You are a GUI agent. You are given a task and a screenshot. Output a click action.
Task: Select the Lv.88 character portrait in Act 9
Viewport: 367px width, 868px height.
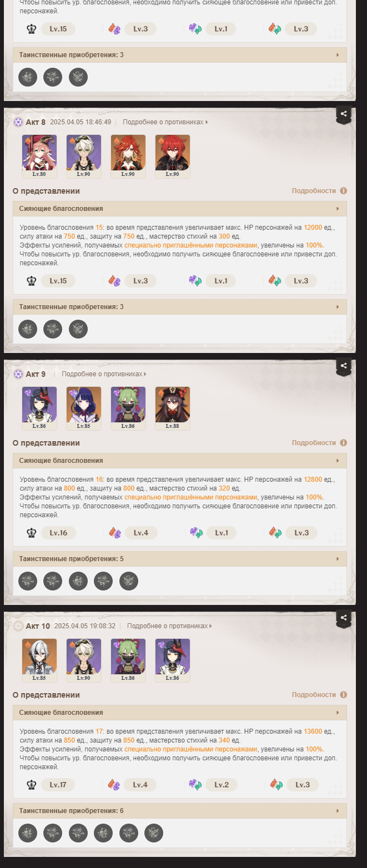coord(173,408)
